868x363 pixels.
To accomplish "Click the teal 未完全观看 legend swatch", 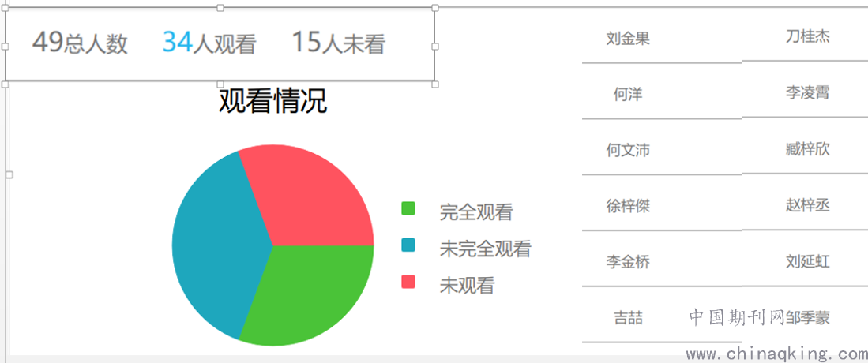I will click(408, 245).
